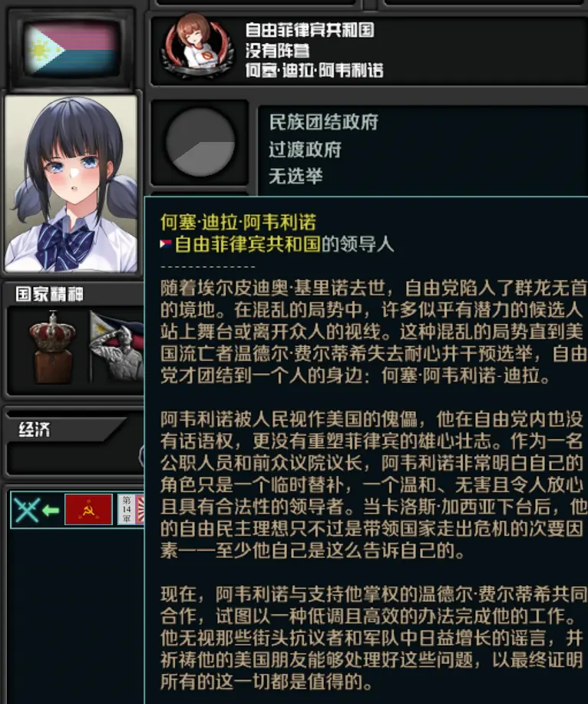Click the small flag in the tooltip
Screen dimensions: 588x704
166,244
